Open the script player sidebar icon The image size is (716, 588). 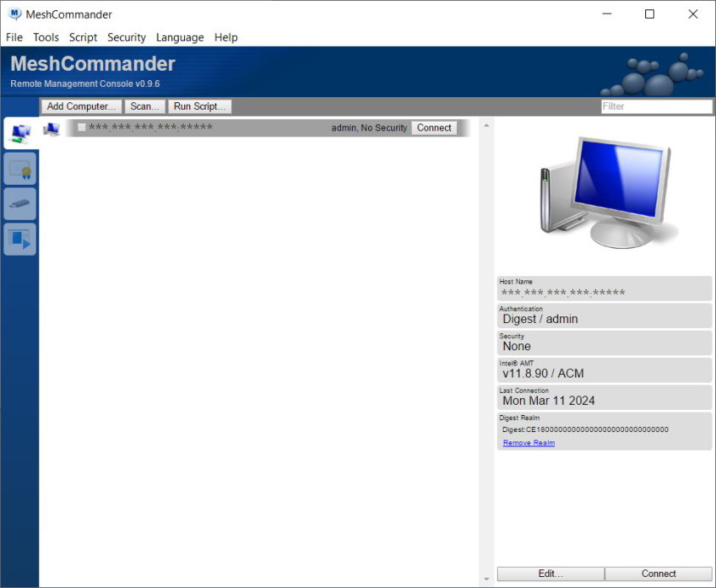[x=20, y=239]
